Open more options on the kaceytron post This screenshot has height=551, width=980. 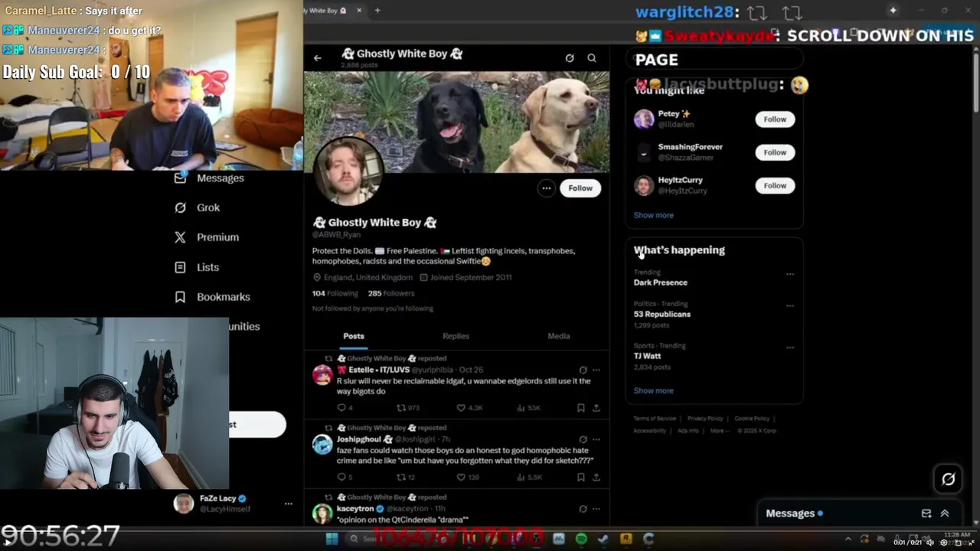coord(596,509)
